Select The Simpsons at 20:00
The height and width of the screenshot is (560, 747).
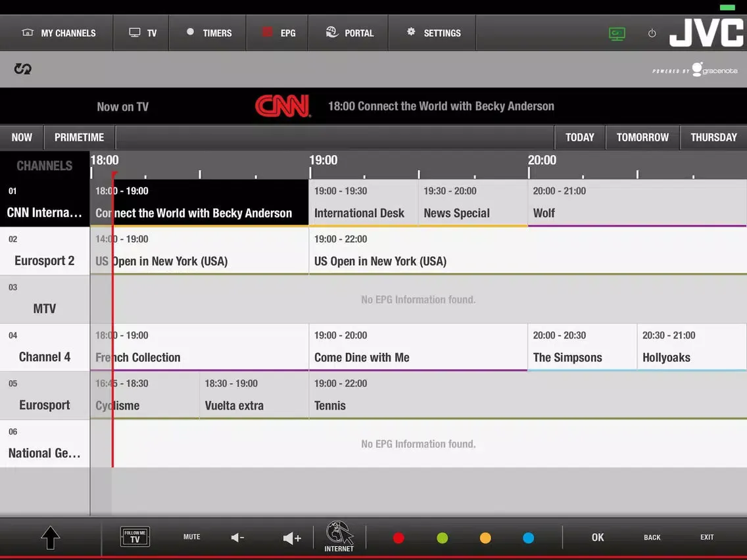(x=582, y=347)
